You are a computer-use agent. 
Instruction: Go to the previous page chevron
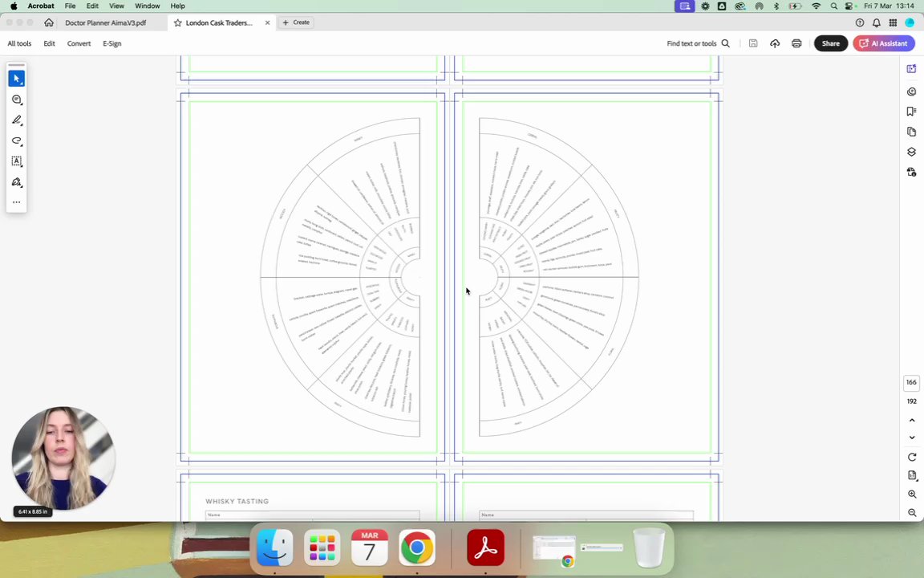(912, 421)
